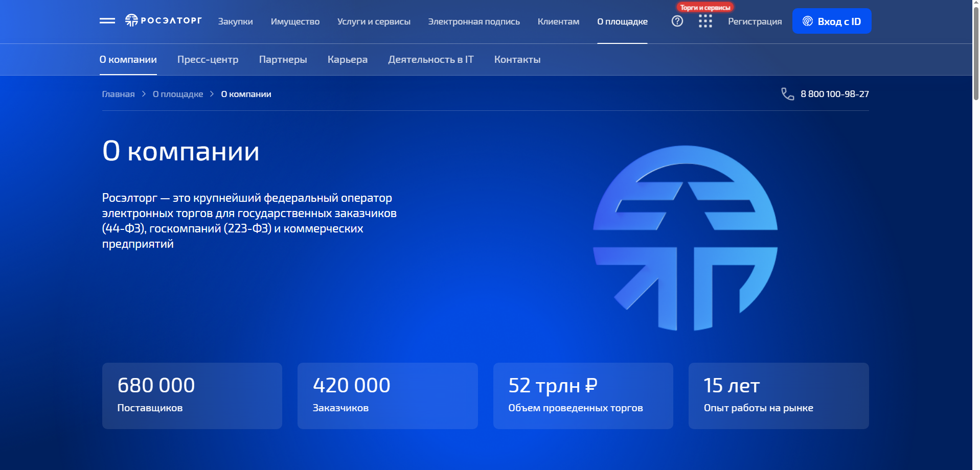980x470 pixels.
Task: Open the Клиентам menu
Action: coord(558,21)
